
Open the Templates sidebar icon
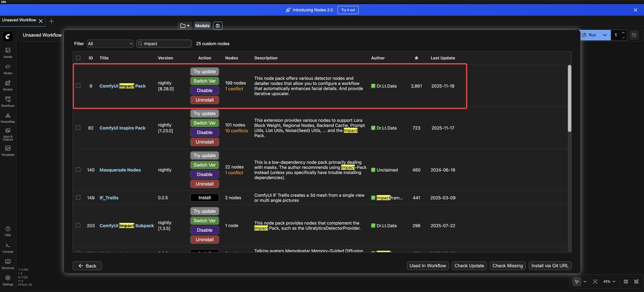8,150
